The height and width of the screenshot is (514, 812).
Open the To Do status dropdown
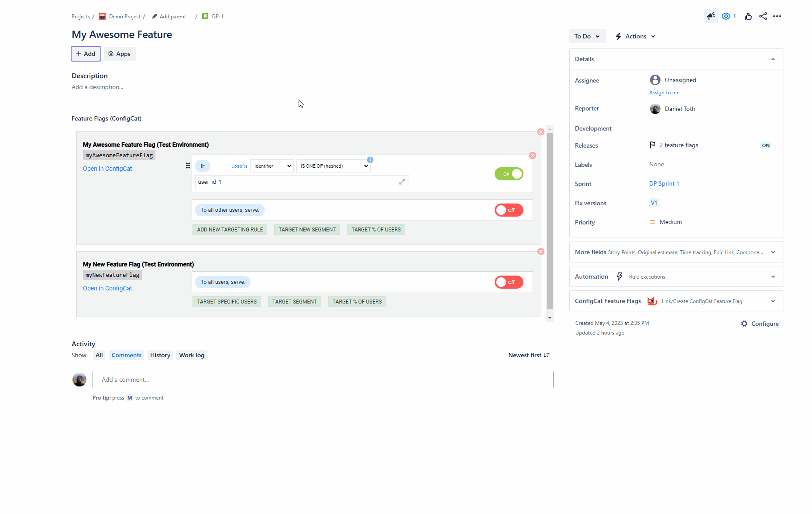coord(587,36)
